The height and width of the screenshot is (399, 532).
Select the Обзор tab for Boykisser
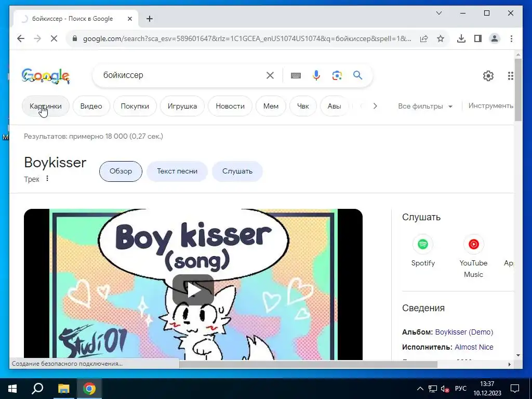121,171
